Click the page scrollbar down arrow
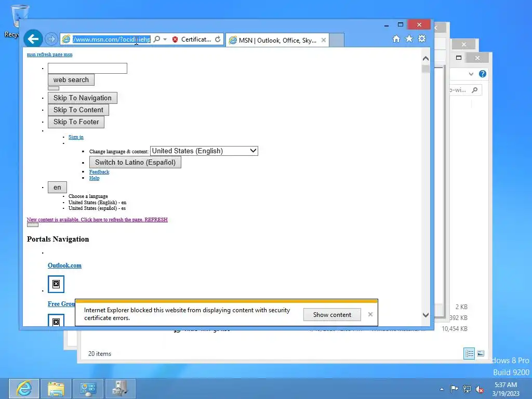The width and height of the screenshot is (532, 399). point(425,315)
